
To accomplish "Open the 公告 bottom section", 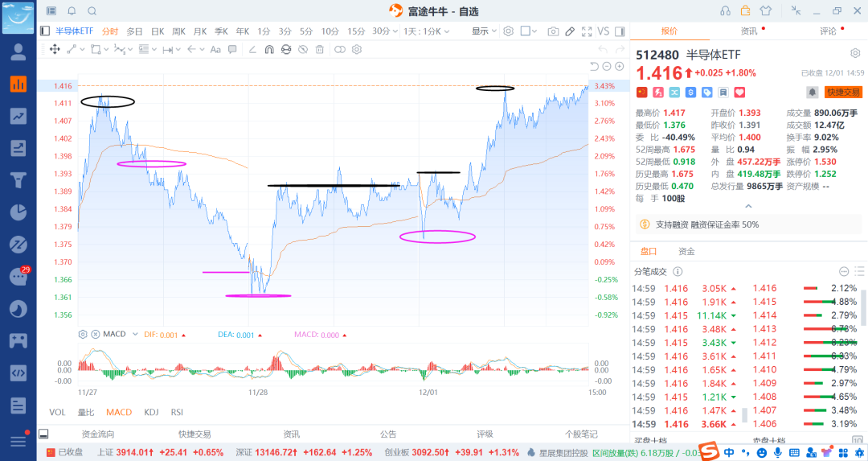I will point(389,434).
